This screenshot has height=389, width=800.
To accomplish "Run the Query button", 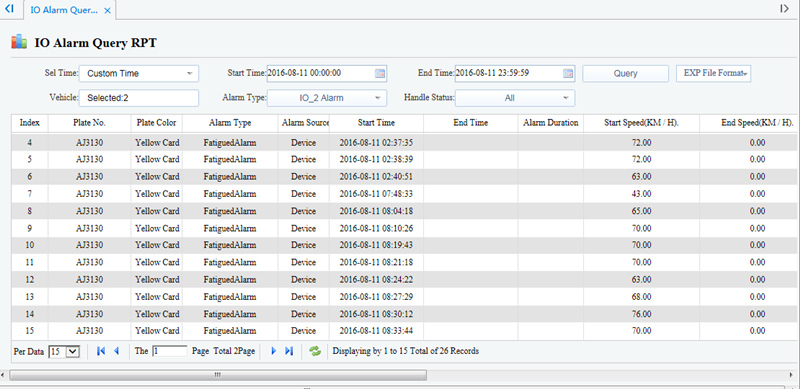I will [x=626, y=74].
